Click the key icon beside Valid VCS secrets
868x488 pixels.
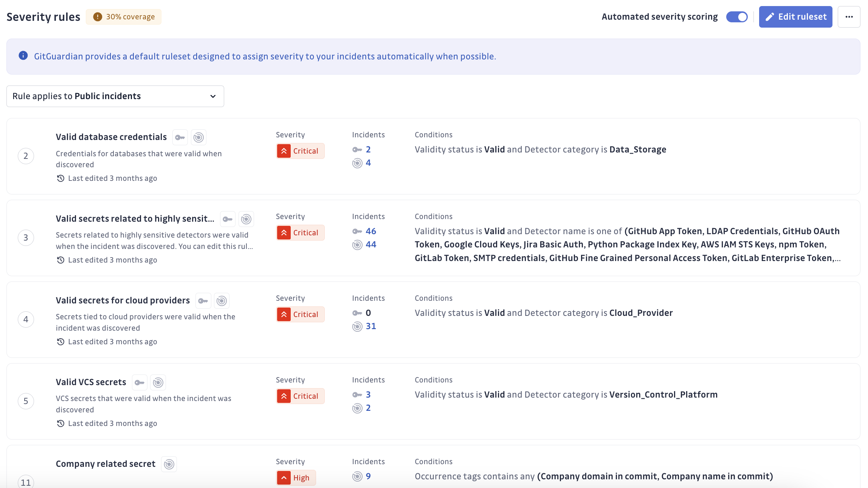point(139,382)
